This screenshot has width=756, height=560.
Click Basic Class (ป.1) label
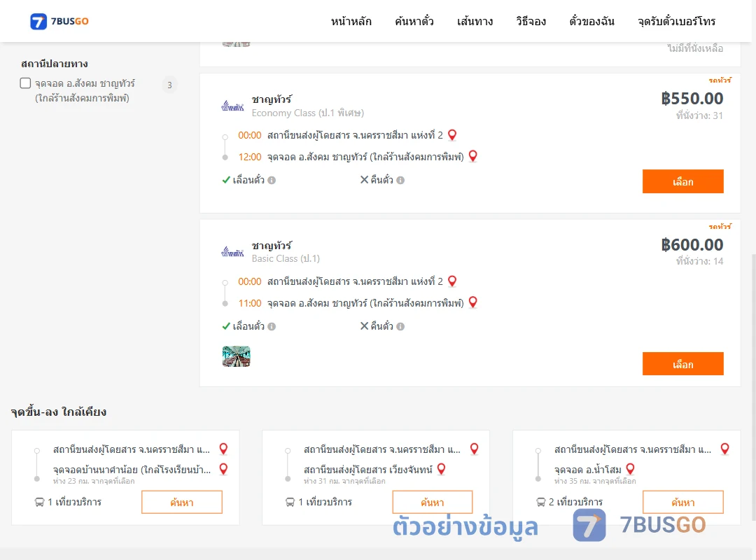point(286,258)
